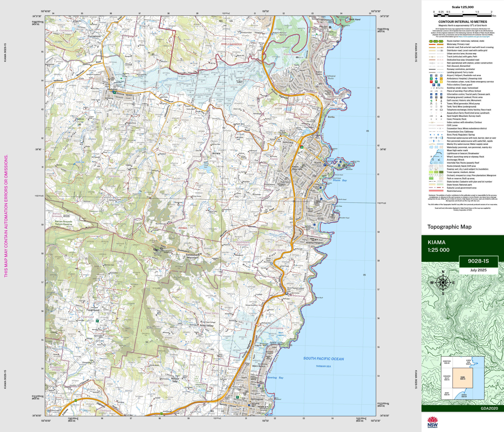Click the Restricted area pink legend swatch
This screenshot has width=504, height=432.
436,191
